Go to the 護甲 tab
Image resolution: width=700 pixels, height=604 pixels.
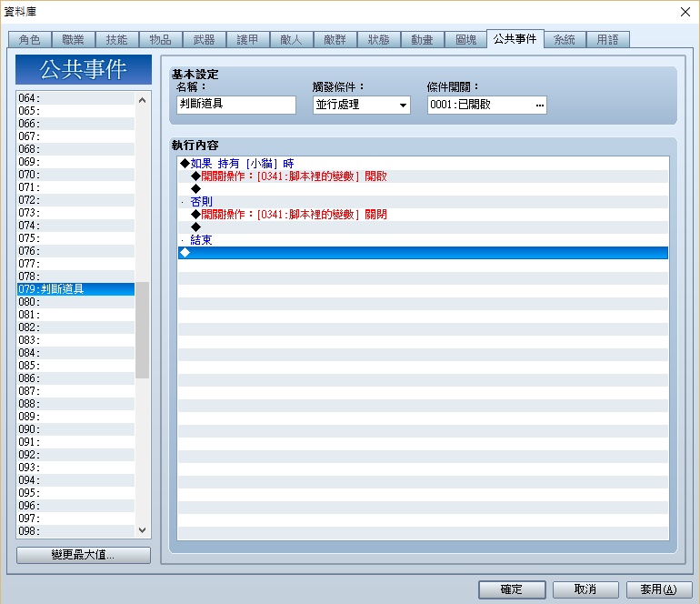pos(248,39)
